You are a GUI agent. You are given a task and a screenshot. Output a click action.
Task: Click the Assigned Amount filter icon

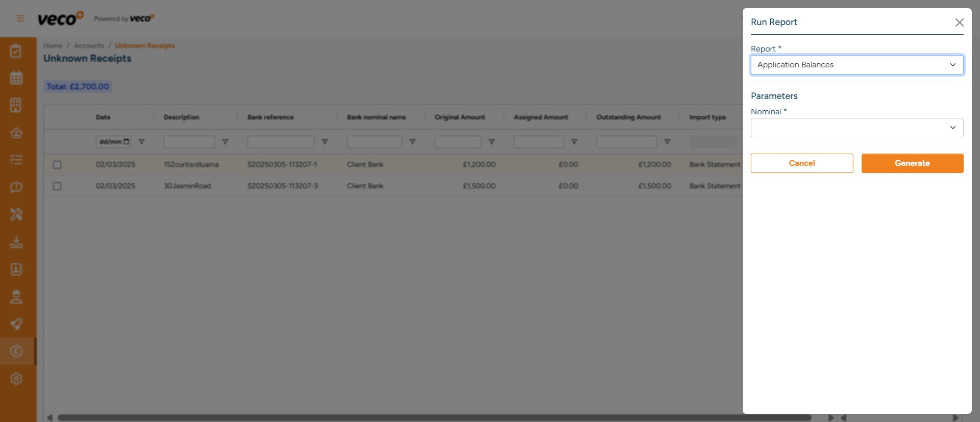click(574, 142)
